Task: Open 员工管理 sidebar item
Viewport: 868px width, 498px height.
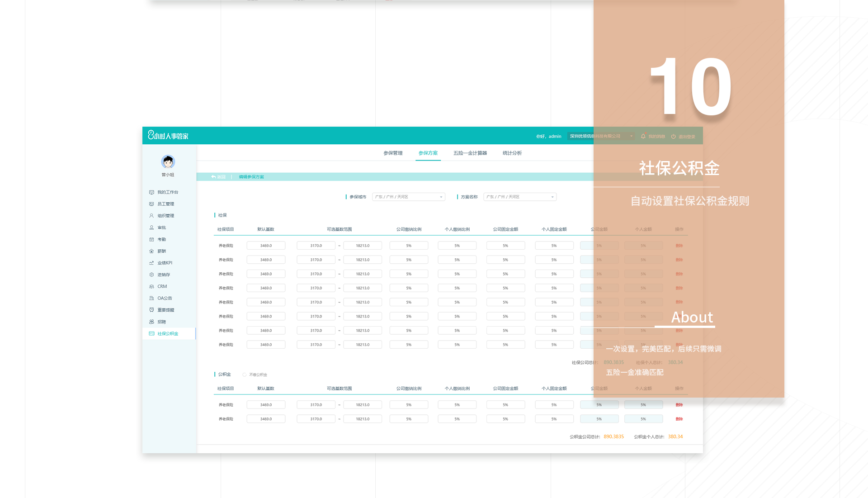Action: [165, 204]
